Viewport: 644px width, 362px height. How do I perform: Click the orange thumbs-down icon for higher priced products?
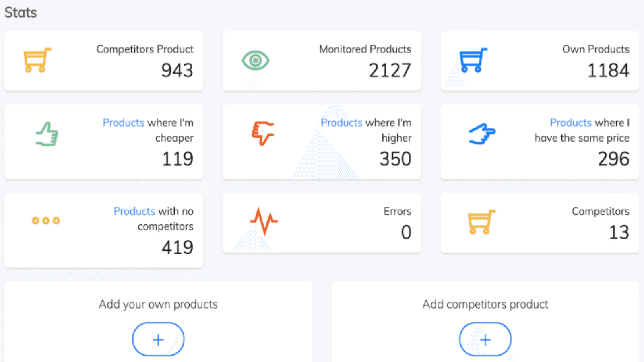point(263,133)
